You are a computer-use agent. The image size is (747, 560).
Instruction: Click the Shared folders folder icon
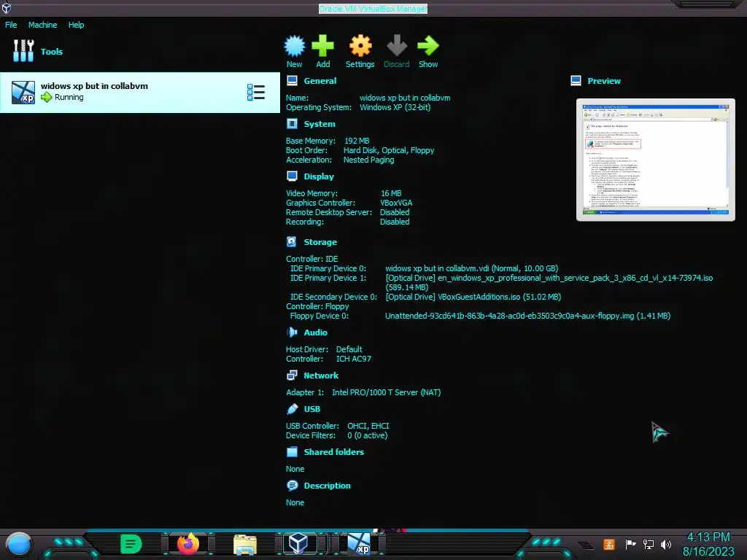(x=292, y=452)
